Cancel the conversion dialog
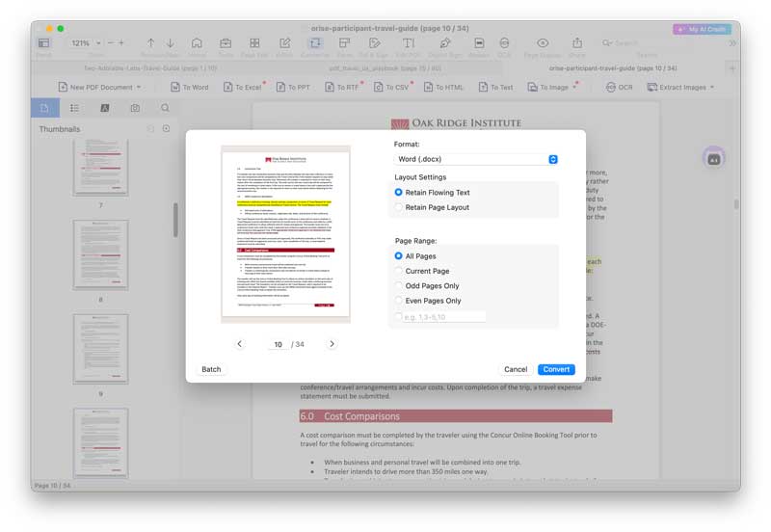 [x=516, y=369]
